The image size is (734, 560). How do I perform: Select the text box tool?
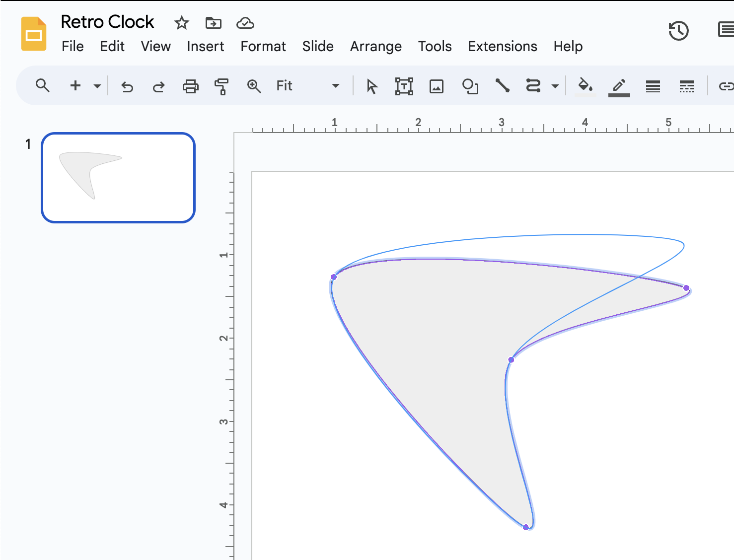tap(404, 85)
